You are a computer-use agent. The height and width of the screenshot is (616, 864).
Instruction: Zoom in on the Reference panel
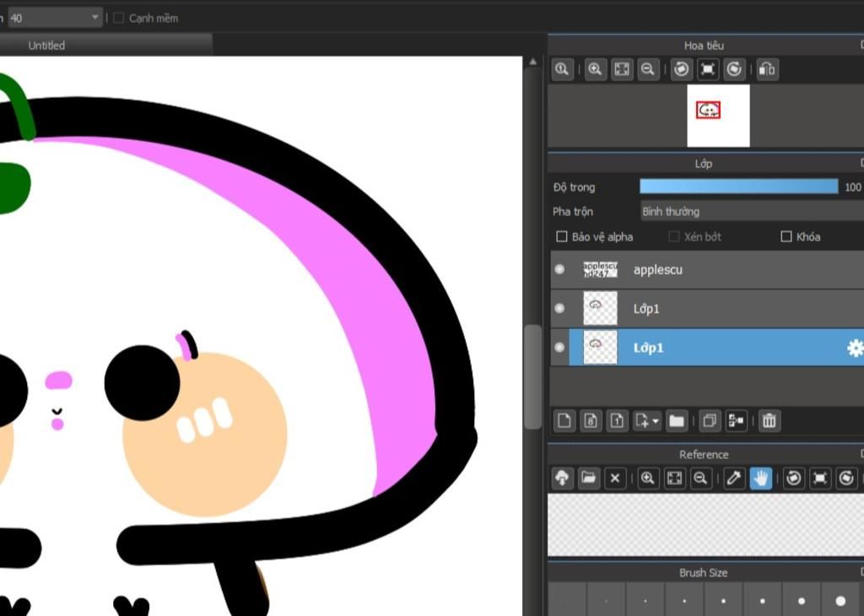(x=648, y=478)
